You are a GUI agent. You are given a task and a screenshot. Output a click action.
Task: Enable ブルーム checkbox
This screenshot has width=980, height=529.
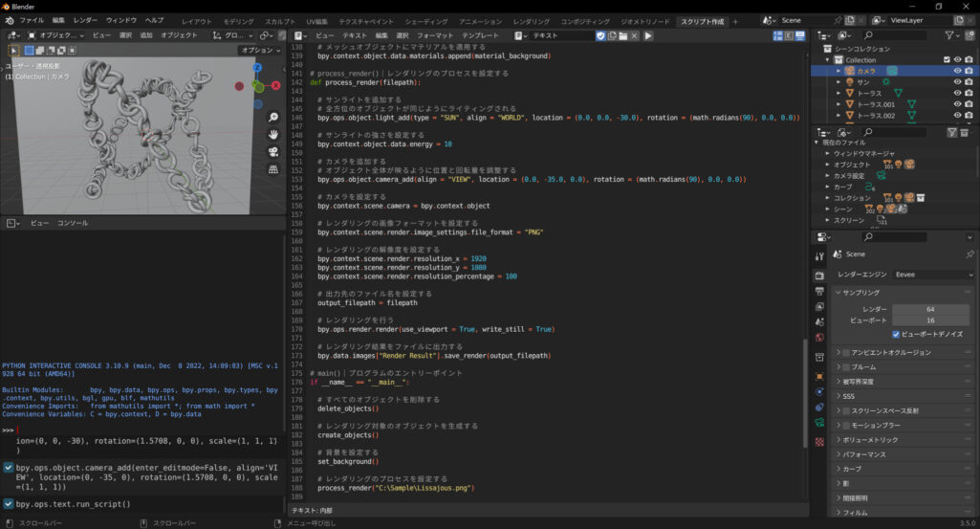click(x=845, y=367)
